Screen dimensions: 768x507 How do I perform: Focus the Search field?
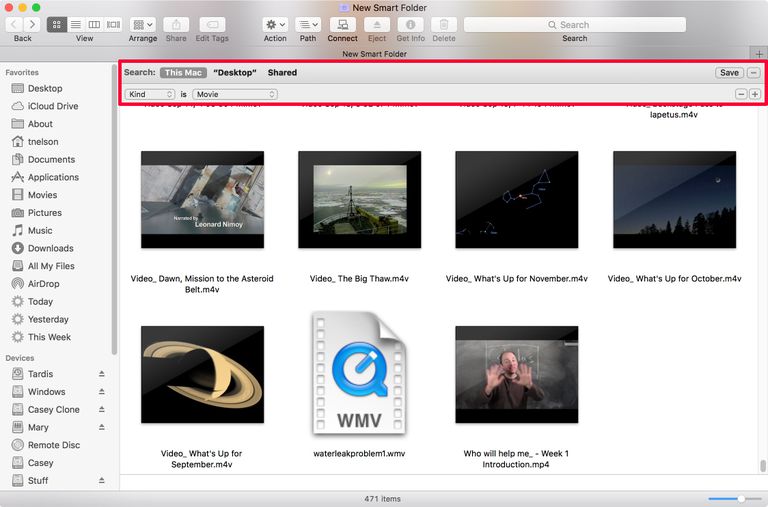(575, 24)
